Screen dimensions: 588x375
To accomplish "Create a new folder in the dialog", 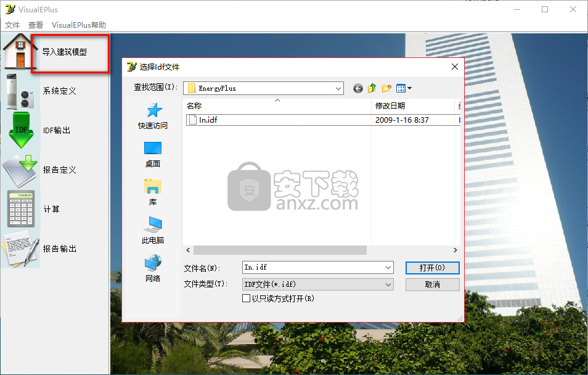I will (386, 89).
